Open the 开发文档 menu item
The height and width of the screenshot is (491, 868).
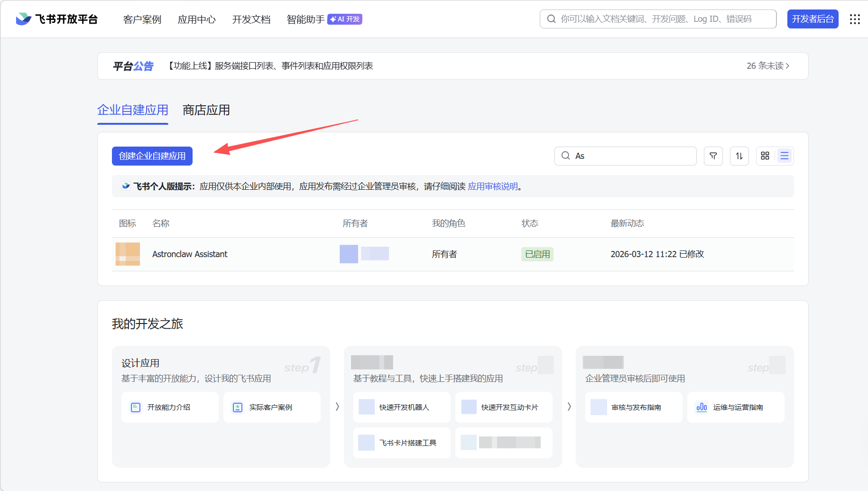[x=251, y=19]
